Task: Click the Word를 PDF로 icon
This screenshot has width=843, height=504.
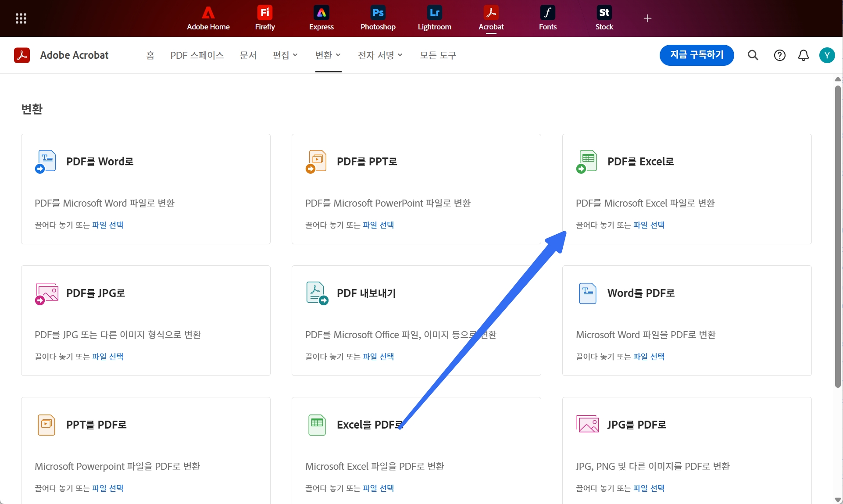Action: 587,293
